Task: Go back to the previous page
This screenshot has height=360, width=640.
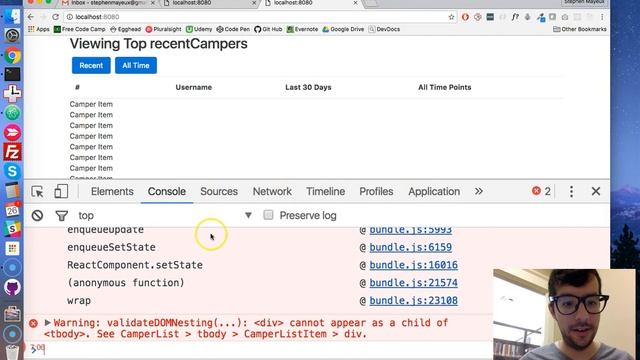Action: pyautogui.click(x=31, y=17)
